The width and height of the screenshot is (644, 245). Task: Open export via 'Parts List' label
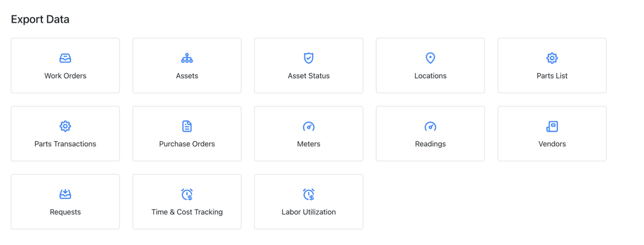click(x=552, y=76)
